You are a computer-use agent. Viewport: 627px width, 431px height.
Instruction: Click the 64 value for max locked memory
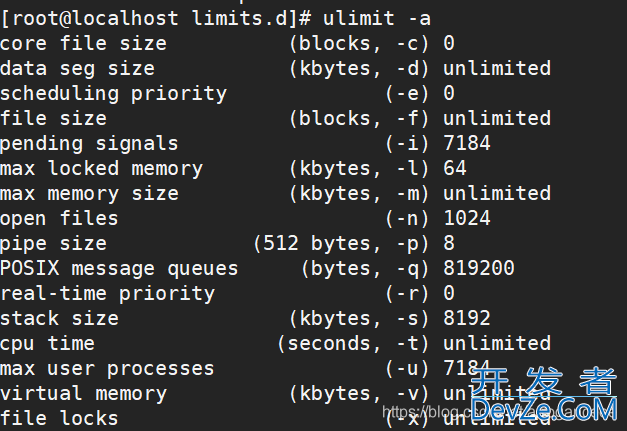tap(455, 168)
